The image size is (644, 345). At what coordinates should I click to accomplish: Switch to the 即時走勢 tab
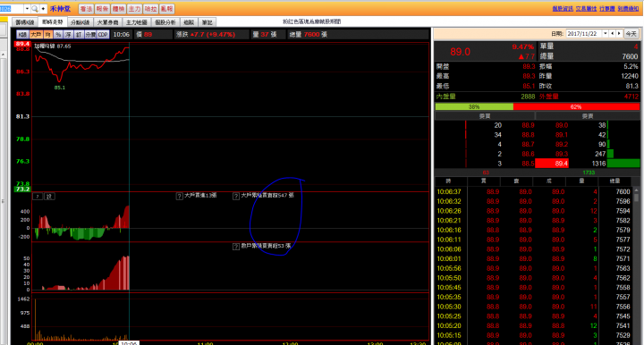coord(53,22)
